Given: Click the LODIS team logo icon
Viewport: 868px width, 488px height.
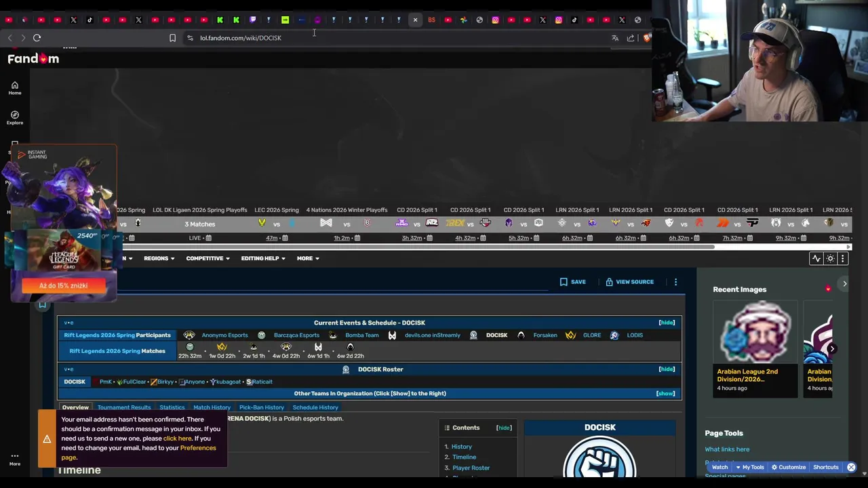Looking at the screenshot, I should click(614, 335).
